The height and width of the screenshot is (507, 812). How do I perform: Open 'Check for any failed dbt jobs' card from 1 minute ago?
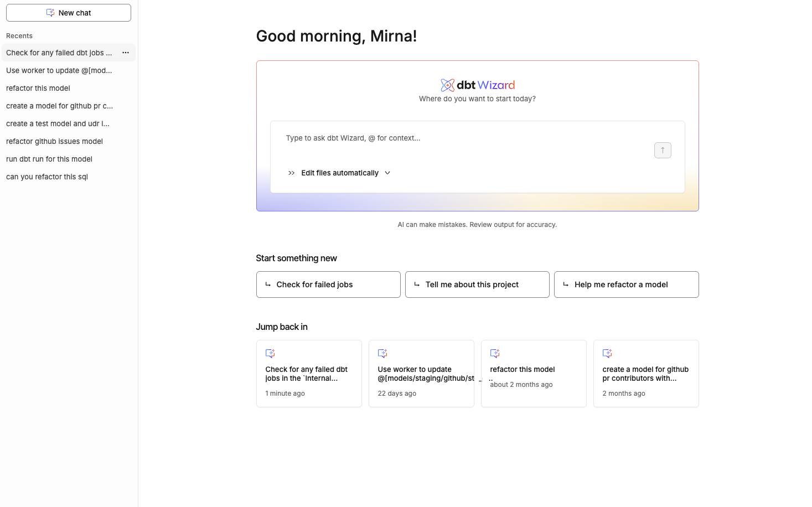[309, 374]
